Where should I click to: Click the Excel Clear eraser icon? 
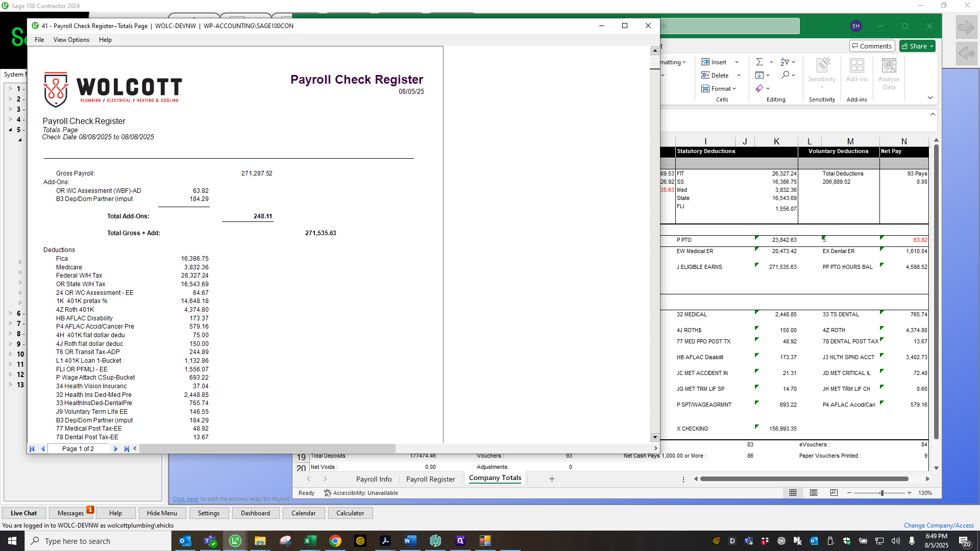759,88
